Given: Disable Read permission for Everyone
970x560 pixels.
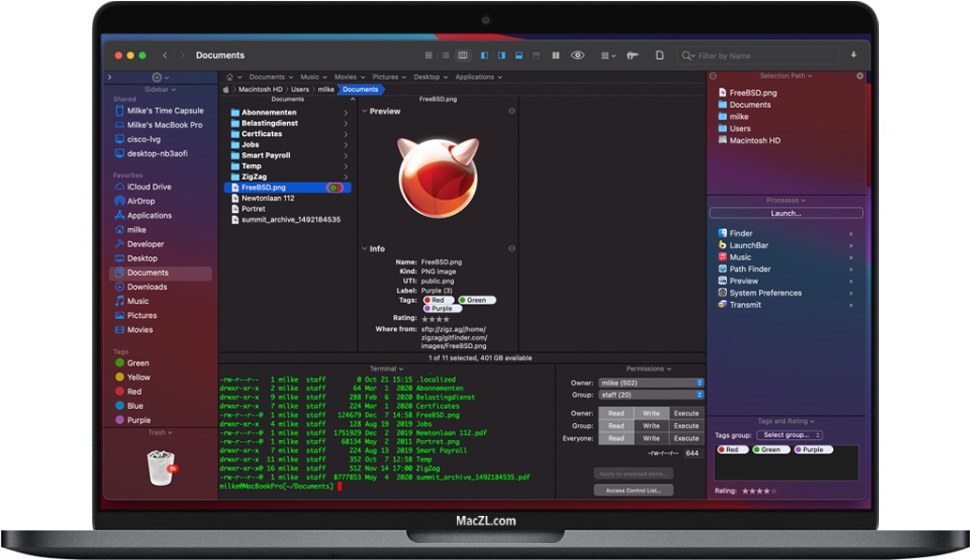Looking at the screenshot, I should pyautogui.click(x=616, y=438).
